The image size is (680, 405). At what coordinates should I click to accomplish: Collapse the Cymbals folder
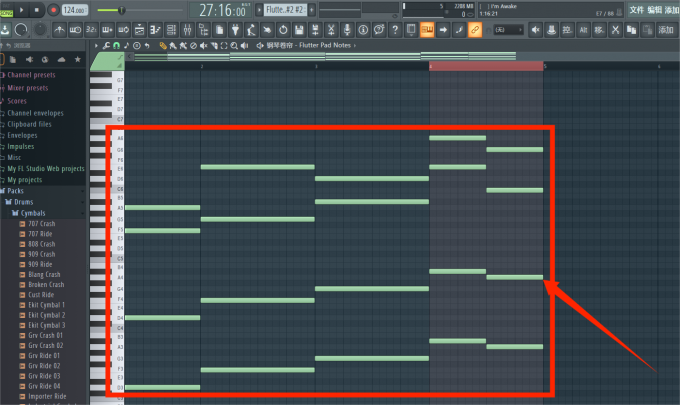coord(28,213)
